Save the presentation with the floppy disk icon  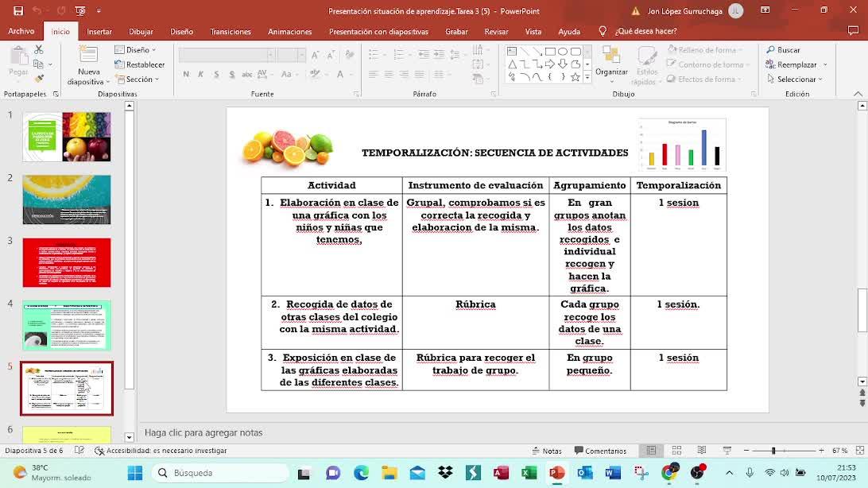pos(18,10)
